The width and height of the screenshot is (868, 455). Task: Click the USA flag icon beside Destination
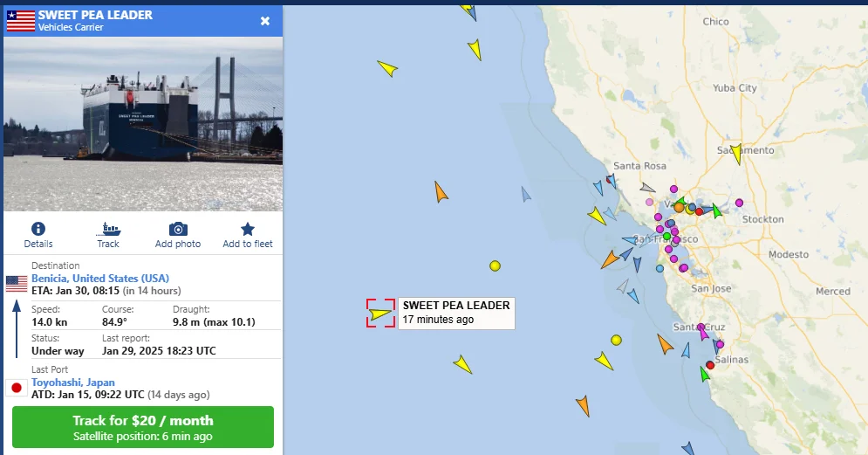pos(16,284)
